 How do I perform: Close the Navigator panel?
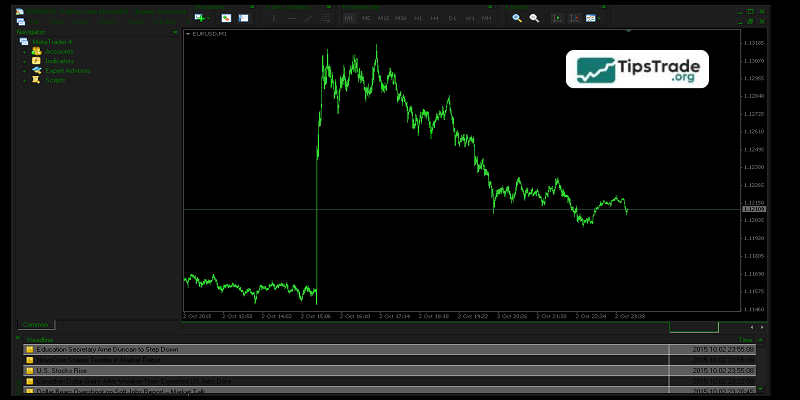point(177,32)
